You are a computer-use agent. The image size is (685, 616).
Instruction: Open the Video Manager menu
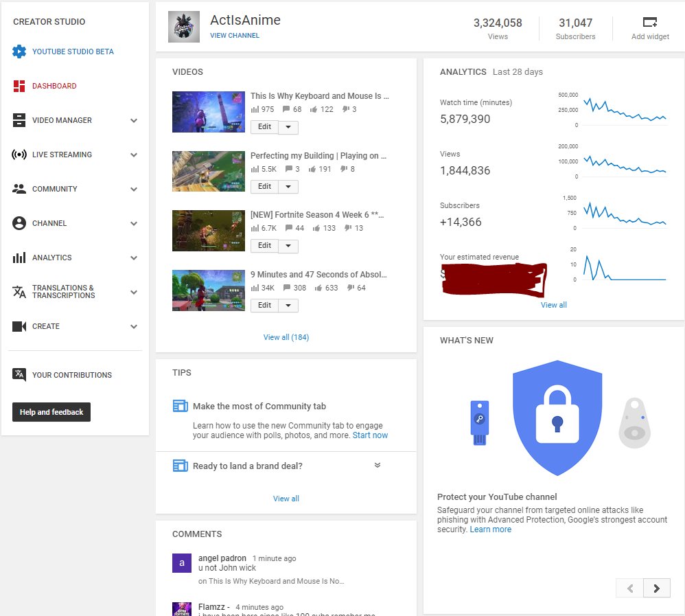pyautogui.click(x=62, y=120)
